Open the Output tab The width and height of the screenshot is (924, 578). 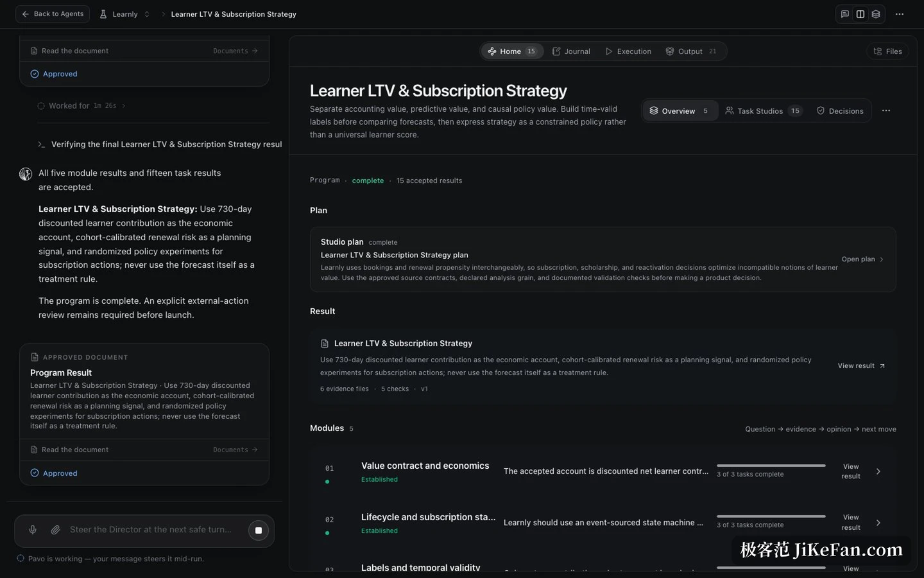coord(691,51)
